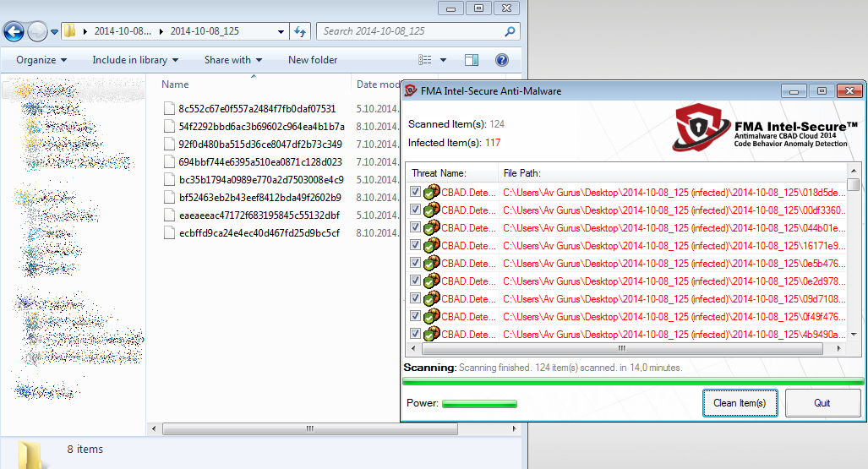This screenshot has height=469, width=868.
Task: Click Clean Item(s) button
Action: (740, 403)
